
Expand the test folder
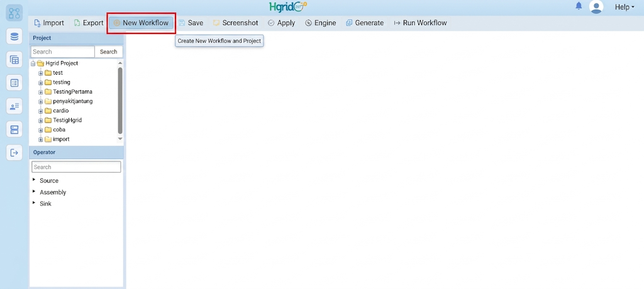41,73
